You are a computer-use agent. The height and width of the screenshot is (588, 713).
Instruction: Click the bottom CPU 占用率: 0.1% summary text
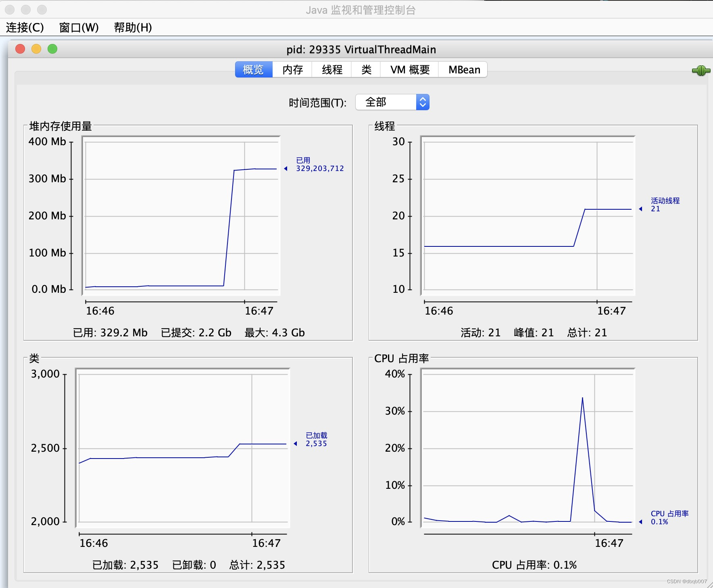coord(534,565)
